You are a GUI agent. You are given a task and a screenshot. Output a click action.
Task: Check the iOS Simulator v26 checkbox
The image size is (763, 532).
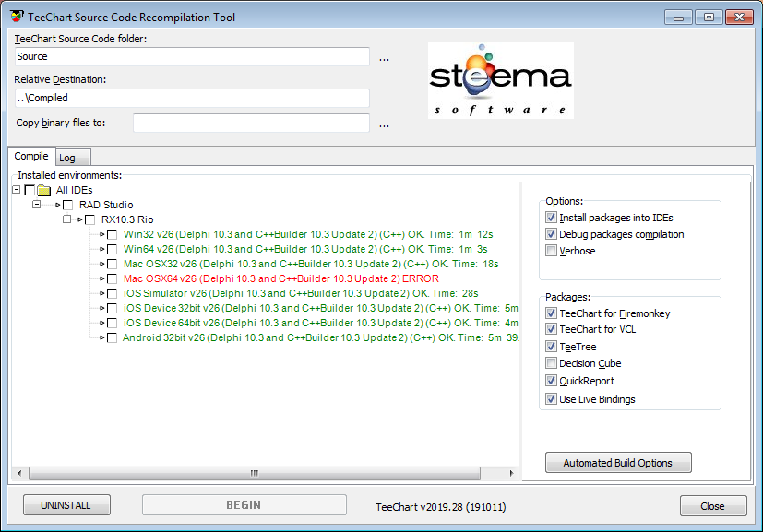click(x=112, y=294)
